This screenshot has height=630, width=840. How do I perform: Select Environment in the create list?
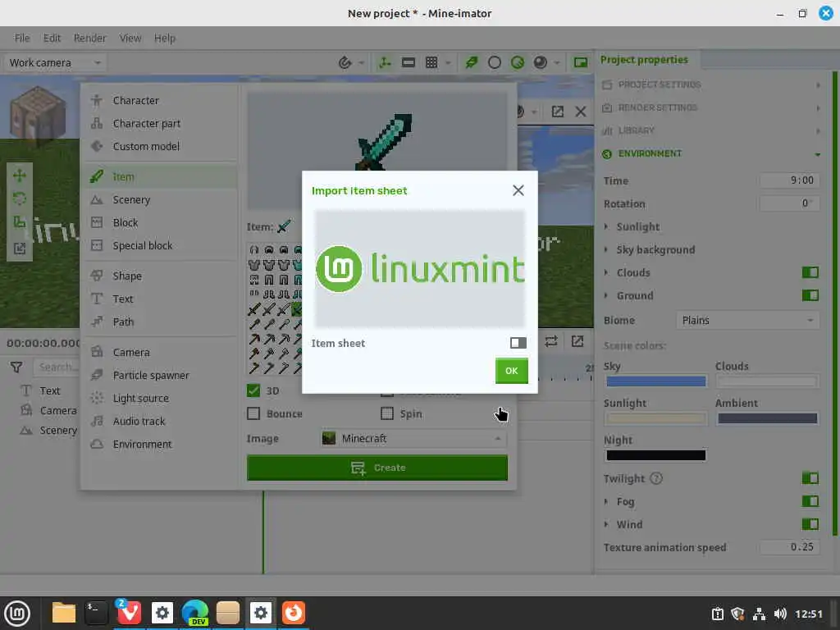(160, 444)
